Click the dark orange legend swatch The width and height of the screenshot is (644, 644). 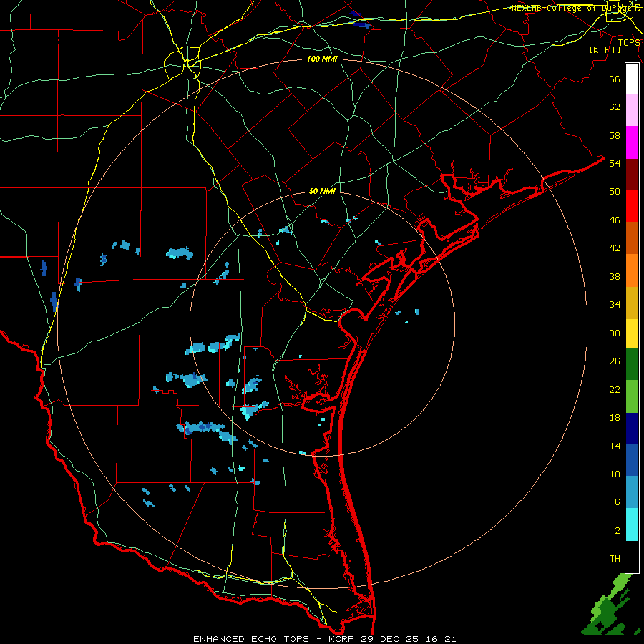632,238
